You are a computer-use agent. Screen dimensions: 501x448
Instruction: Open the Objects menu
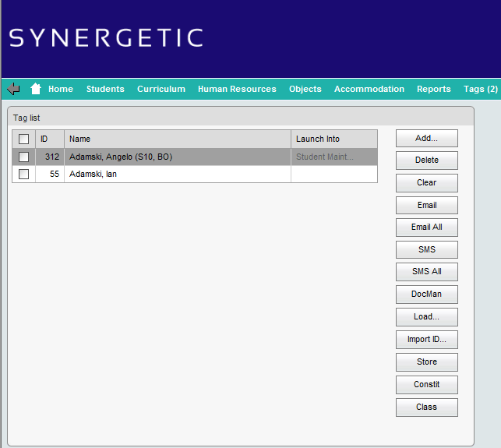click(x=305, y=89)
